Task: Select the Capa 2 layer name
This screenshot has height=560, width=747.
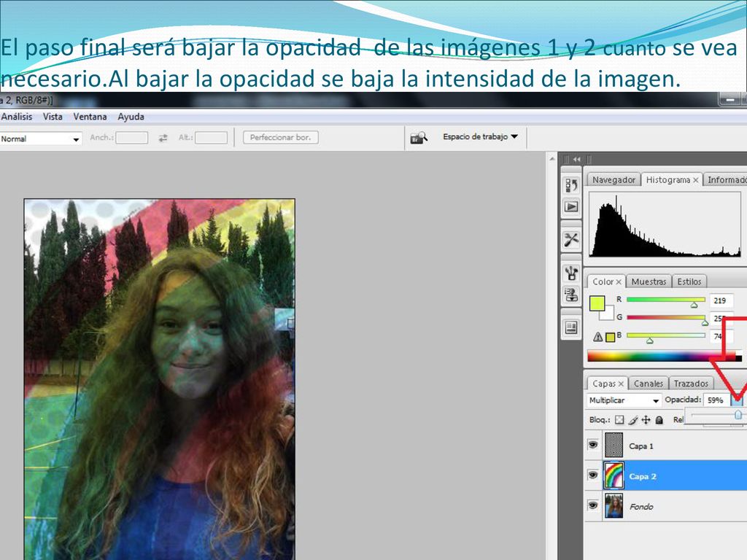Action: point(642,476)
